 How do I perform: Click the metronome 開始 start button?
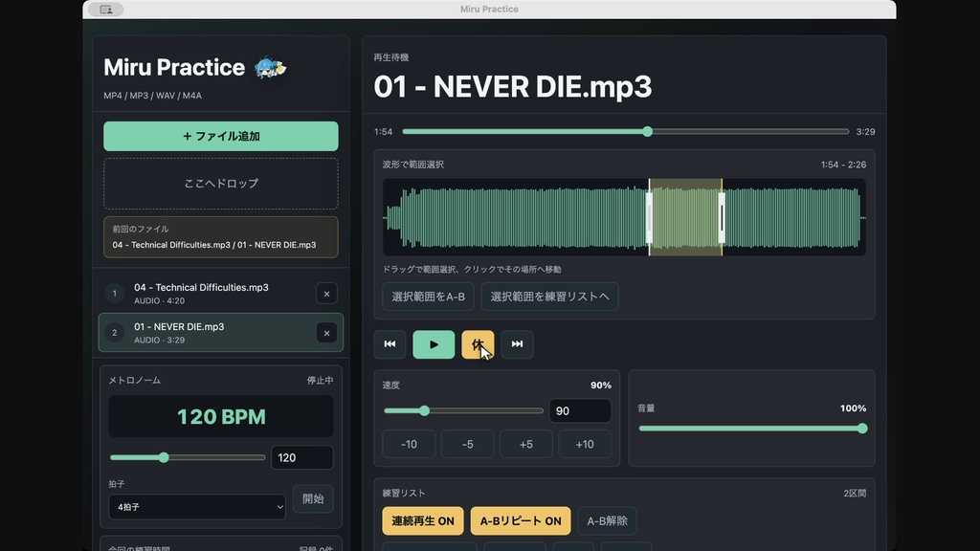coord(313,498)
